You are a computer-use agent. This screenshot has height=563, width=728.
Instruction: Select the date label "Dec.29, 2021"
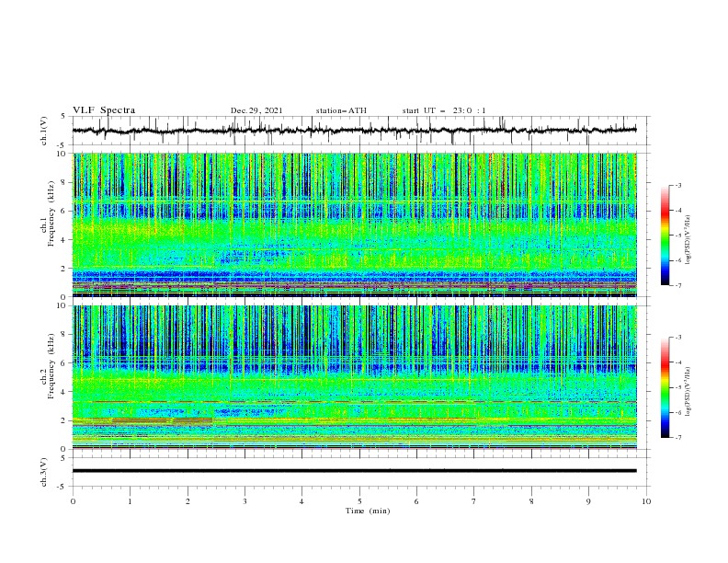256,110
